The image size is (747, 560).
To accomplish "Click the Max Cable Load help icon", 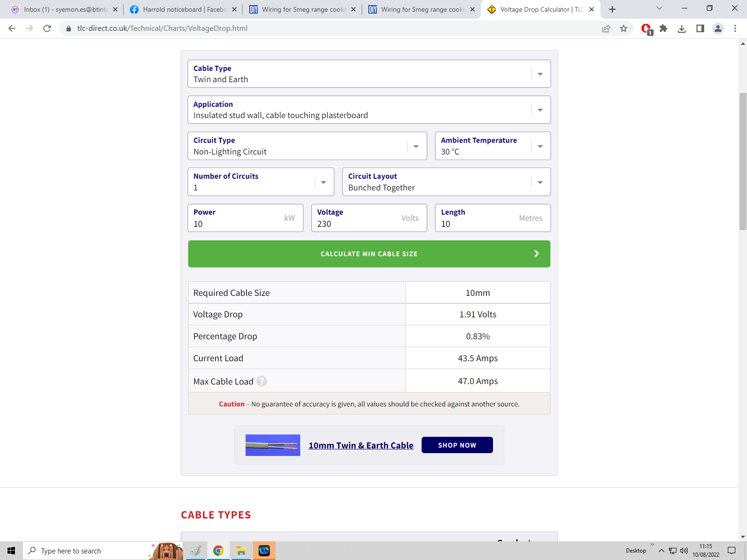I will (x=262, y=381).
